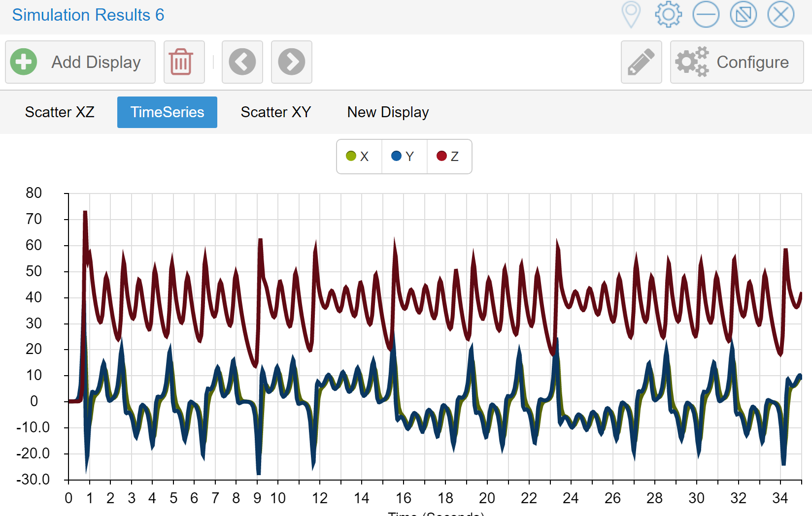The image size is (812, 516).
Task: Click the 50 label on the vertical axis
Action: (34, 271)
